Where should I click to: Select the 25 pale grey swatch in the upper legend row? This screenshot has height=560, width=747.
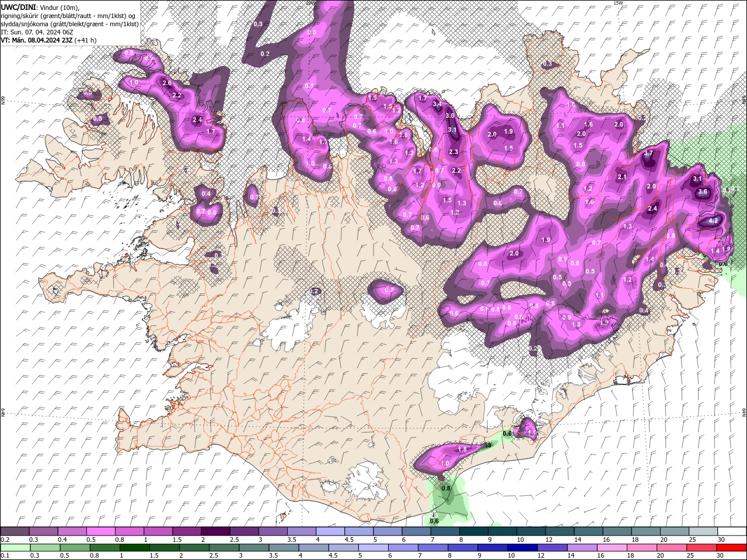click(703, 531)
